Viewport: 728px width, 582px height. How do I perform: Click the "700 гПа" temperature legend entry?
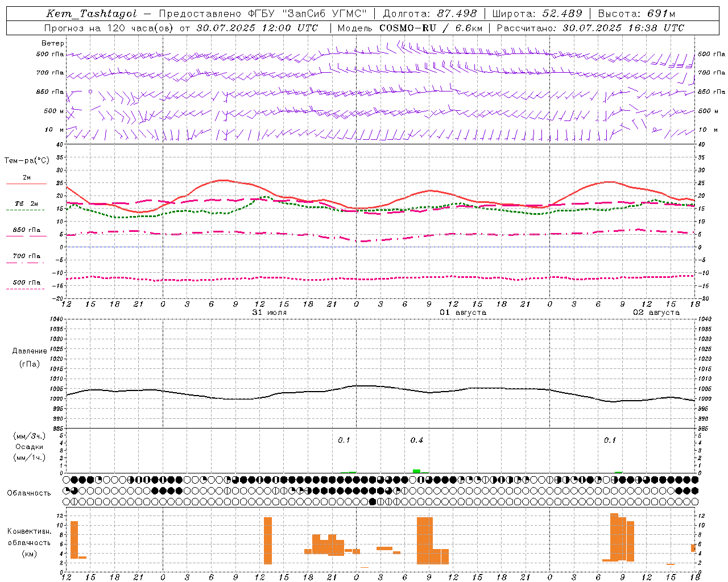[26, 256]
